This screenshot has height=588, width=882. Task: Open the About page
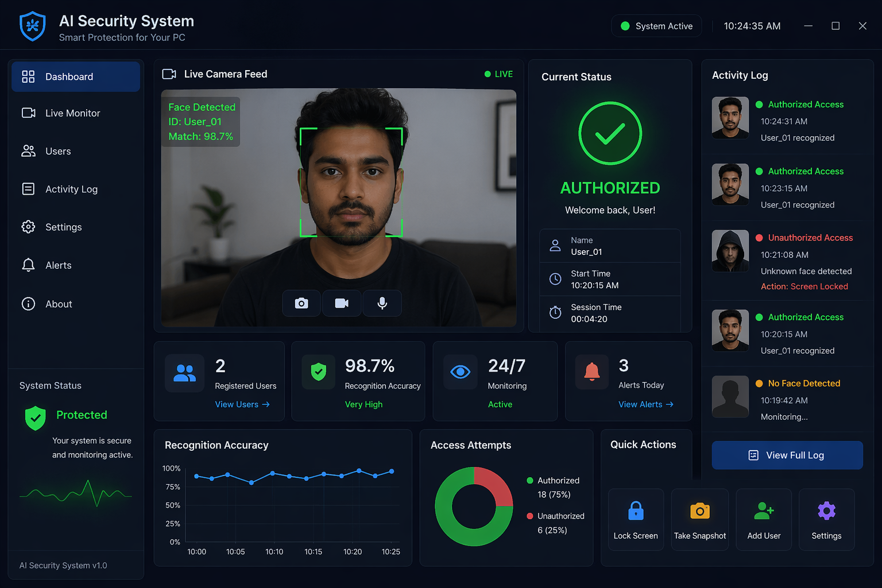tap(76, 304)
